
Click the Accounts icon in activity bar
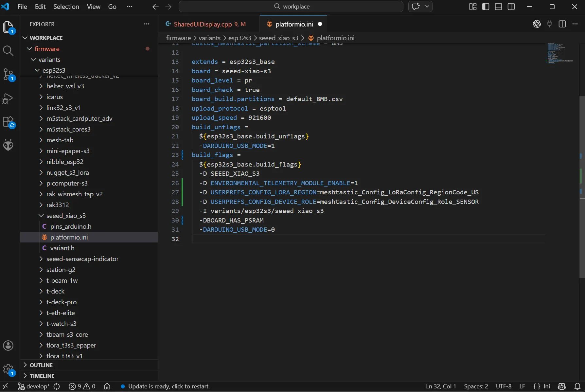(8, 346)
